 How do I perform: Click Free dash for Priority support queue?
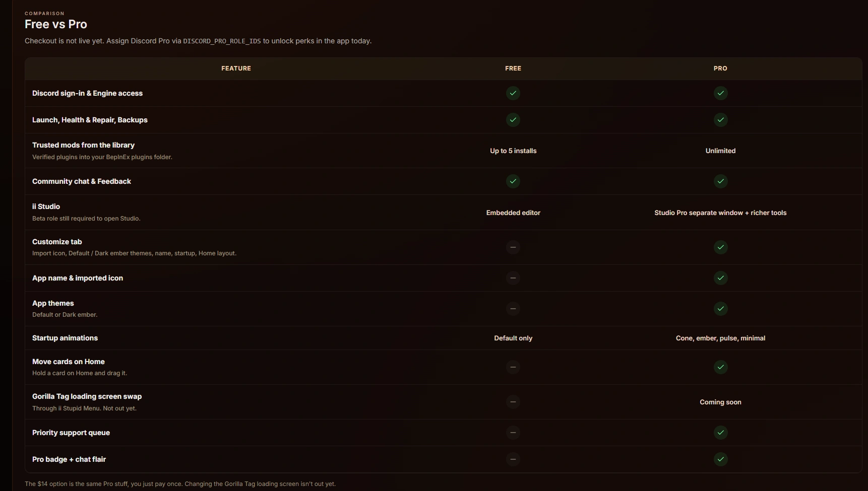(513, 433)
